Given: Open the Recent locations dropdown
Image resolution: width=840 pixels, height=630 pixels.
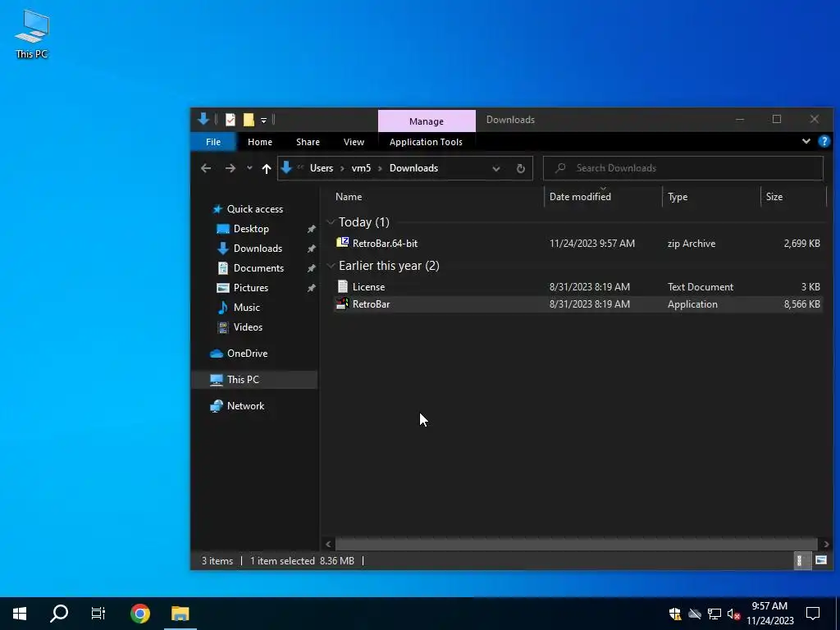Looking at the screenshot, I should (249, 168).
